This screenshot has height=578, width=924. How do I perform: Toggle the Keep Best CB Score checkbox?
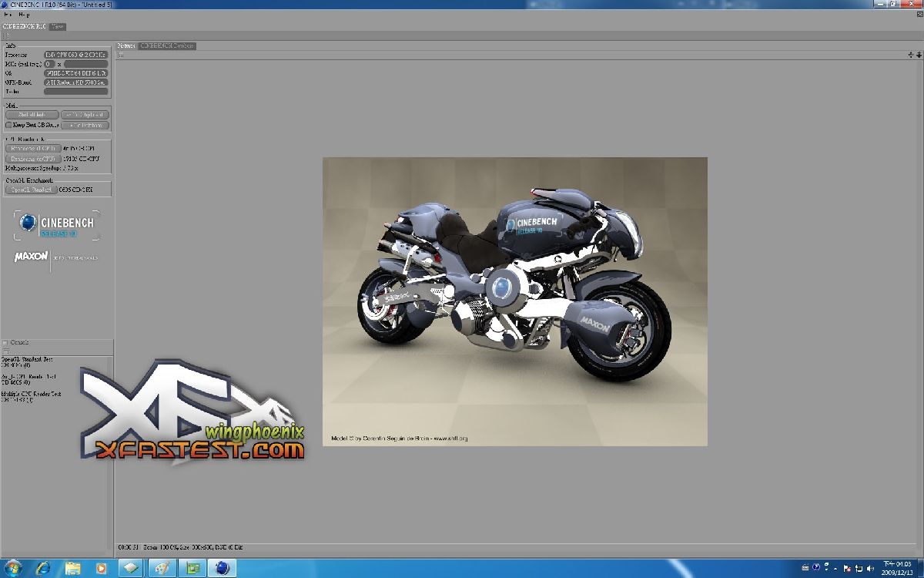[9, 125]
